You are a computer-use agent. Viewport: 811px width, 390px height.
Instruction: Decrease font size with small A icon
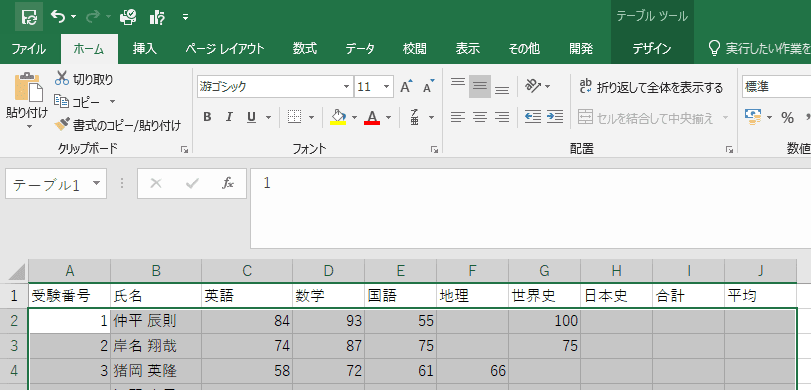(428, 86)
